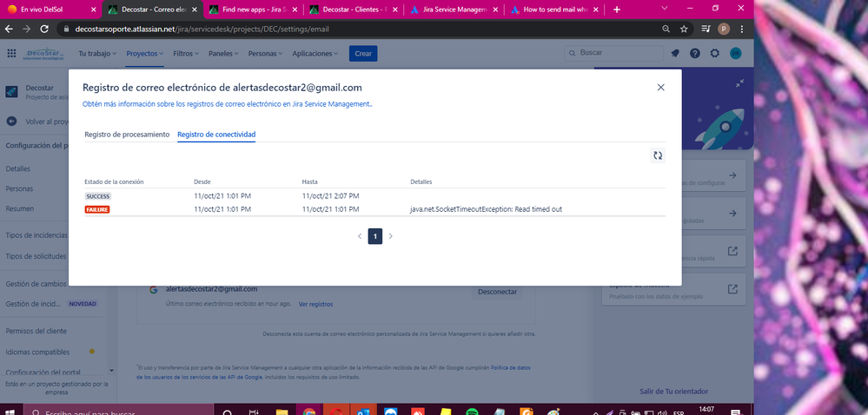Open File Explorer from the taskbar
This screenshot has width=868, height=415.
[282, 412]
